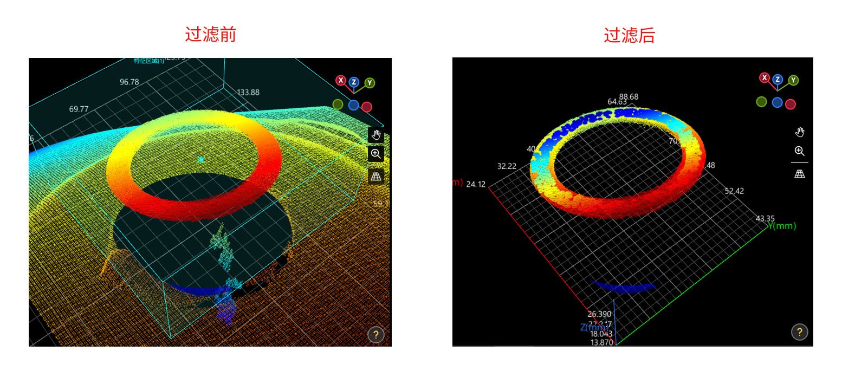Screen dimensions: 868x384
Task: Select the red X axis gizmo in 过滤前 view
Action: [341, 80]
